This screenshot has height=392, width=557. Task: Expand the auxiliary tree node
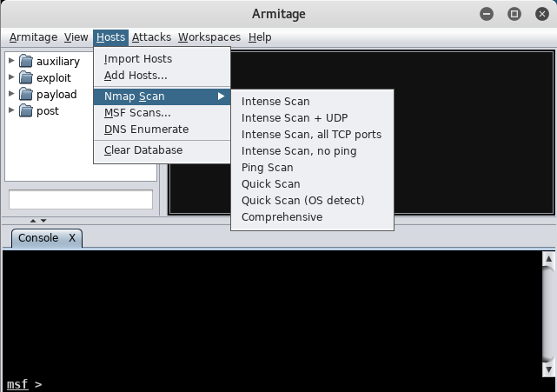(11, 61)
